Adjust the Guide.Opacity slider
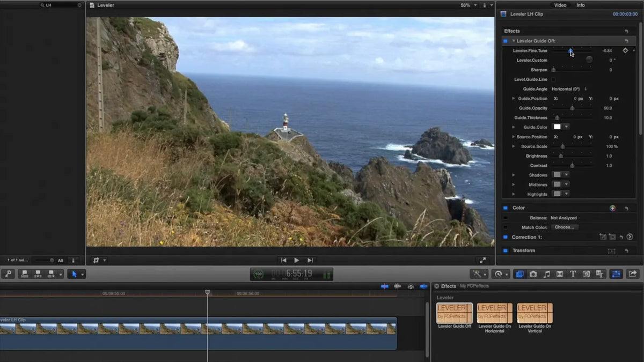The height and width of the screenshot is (362, 644). [572, 108]
